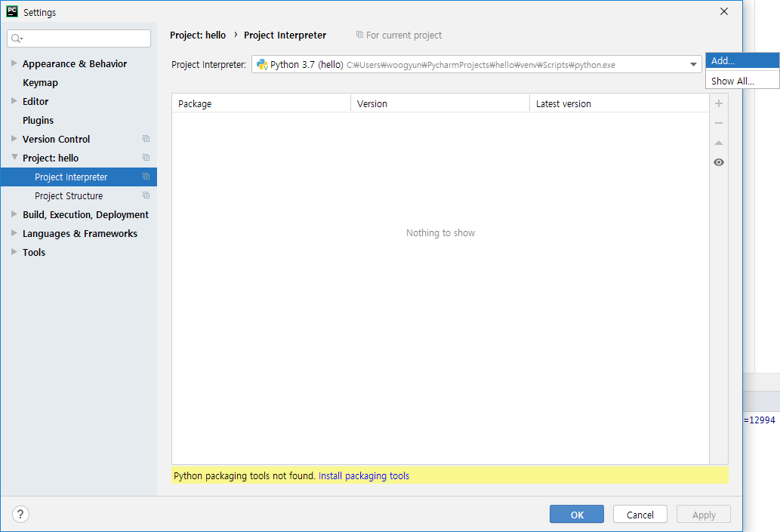Click copy icon beside Project Interpreter row

tap(146, 177)
